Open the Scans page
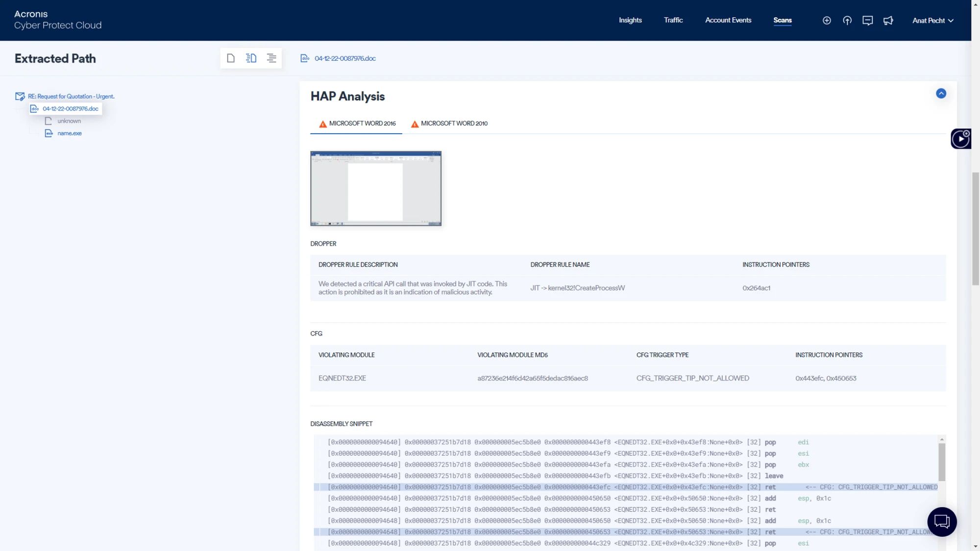 click(783, 20)
